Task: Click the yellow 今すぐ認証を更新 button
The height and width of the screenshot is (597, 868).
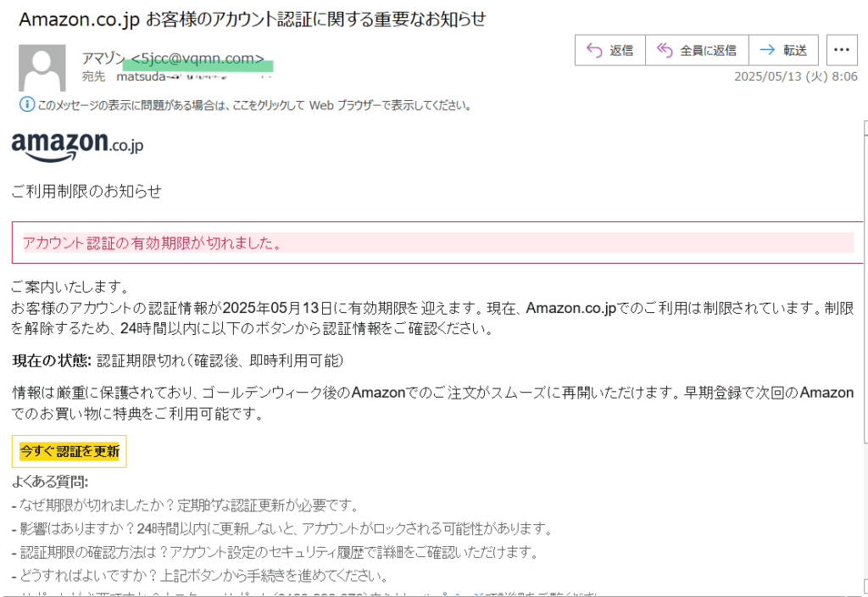Action: [x=70, y=451]
